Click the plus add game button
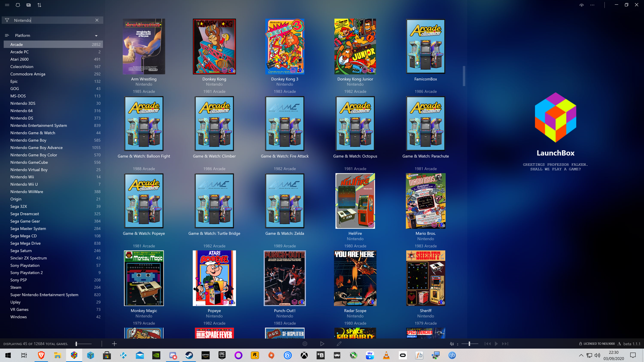Image resolution: width=644 pixels, height=362 pixels. tap(114, 344)
